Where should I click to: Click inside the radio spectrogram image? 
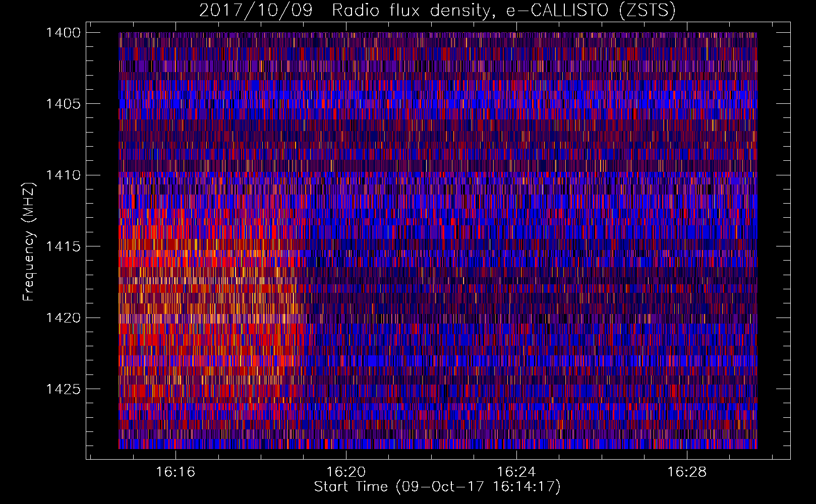[438, 240]
